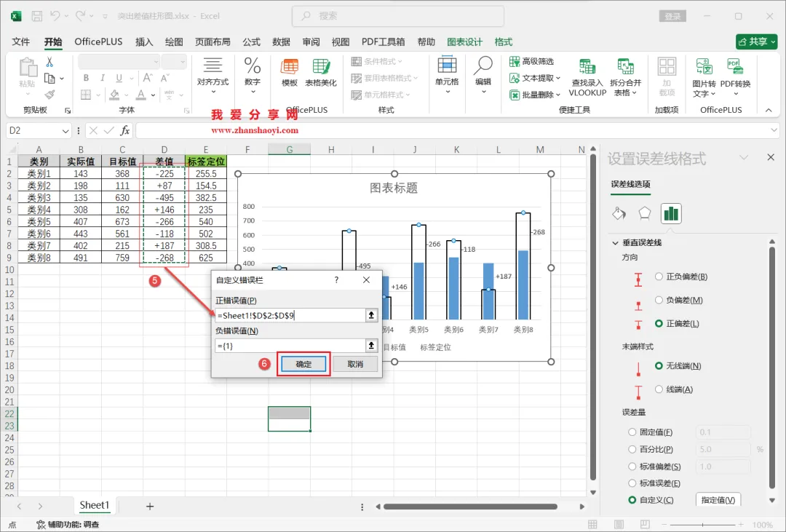Click the Fill & Line paint bucket icon

pos(619,214)
